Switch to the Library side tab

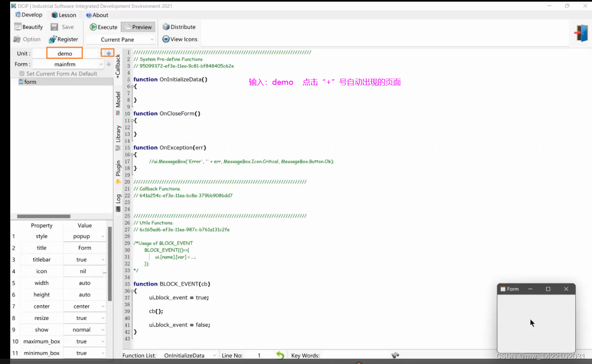coord(118,138)
